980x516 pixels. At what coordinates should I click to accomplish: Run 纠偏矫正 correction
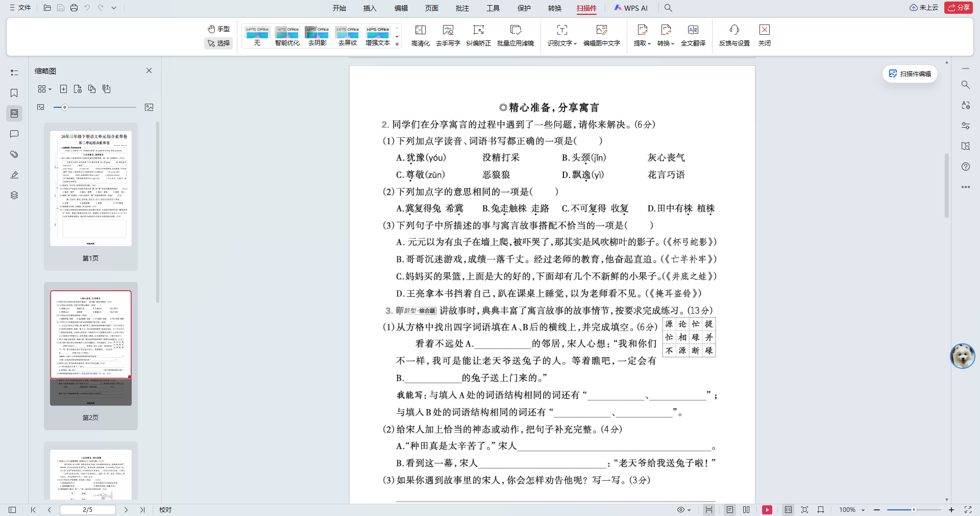pos(478,35)
